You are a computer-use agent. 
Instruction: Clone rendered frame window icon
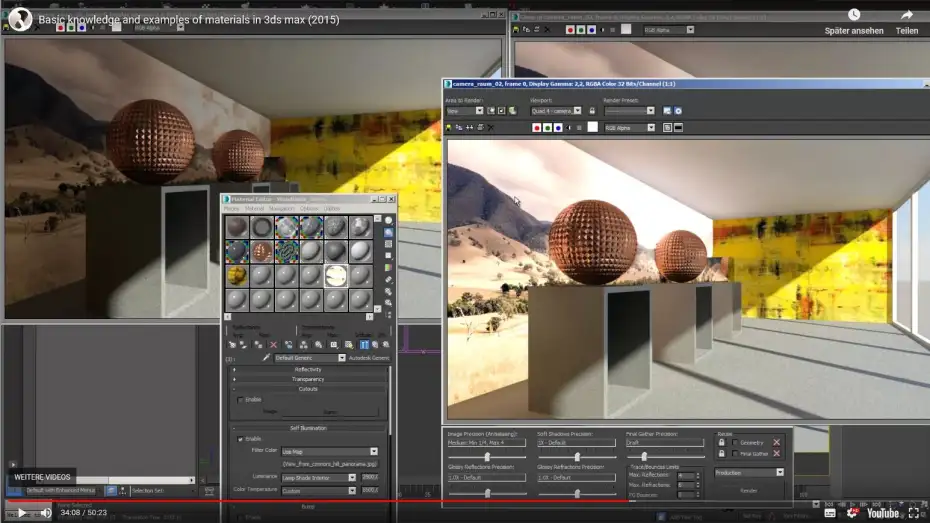[x=470, y=127]
